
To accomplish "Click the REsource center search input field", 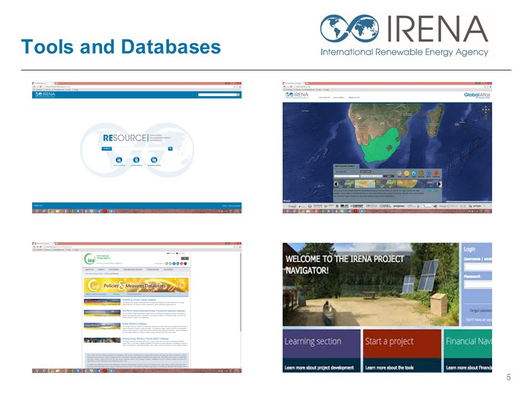I will 140,149.
